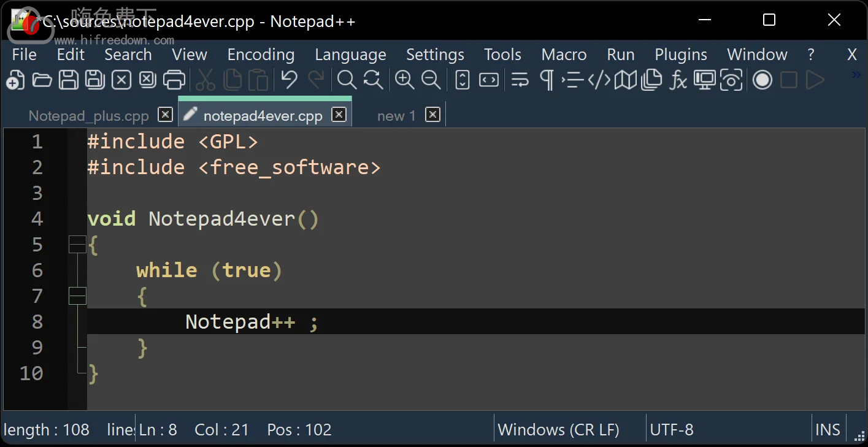The height and width of the screenshot is (447, 868).
Task: Close the Notepad_plus.cpp tab
Action: 165,114
